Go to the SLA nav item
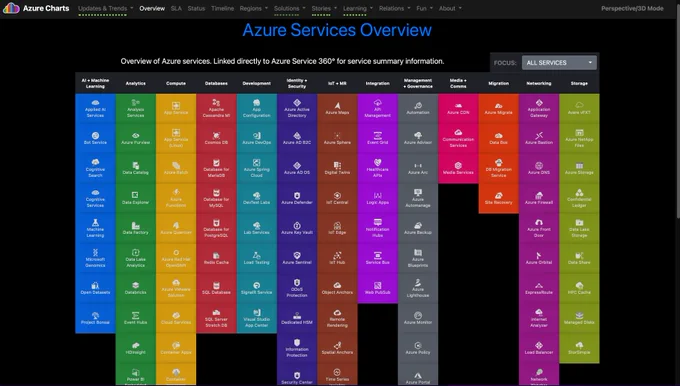 click(x=176, y=8)
